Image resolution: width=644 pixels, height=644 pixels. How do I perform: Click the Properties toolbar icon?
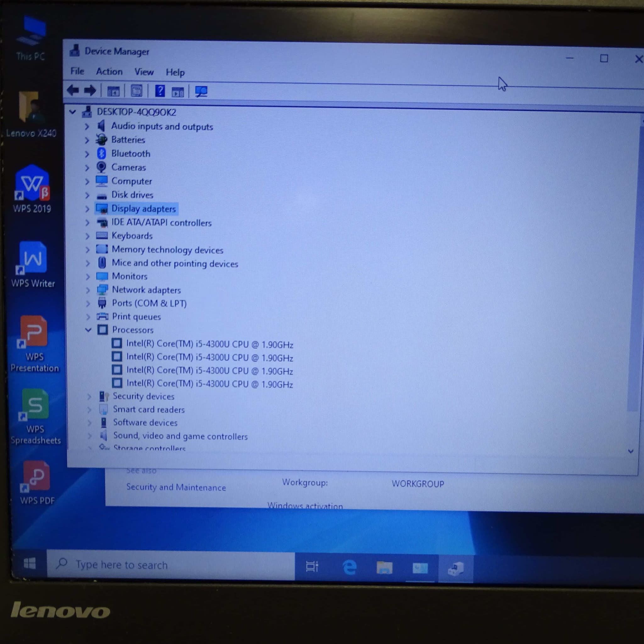[x=136, y=91]
